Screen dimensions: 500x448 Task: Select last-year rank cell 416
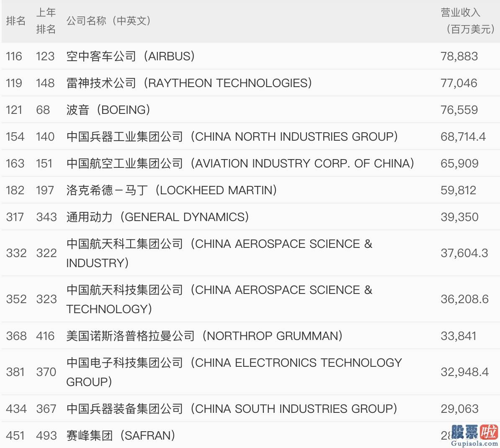[45, 336]
